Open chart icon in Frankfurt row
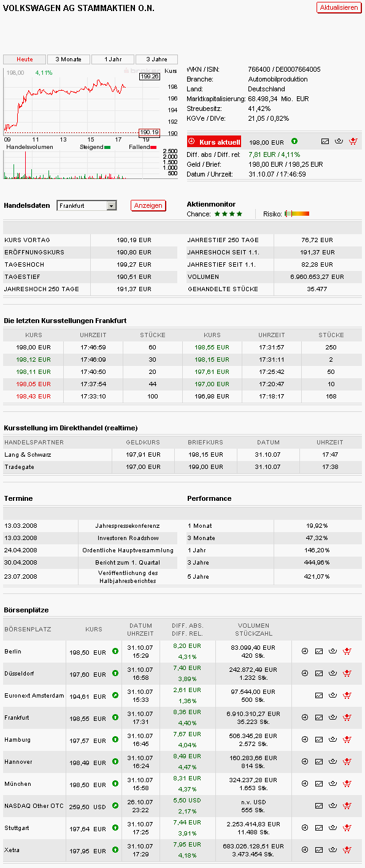The image size is (365, 868). click(x=319, y=718)
